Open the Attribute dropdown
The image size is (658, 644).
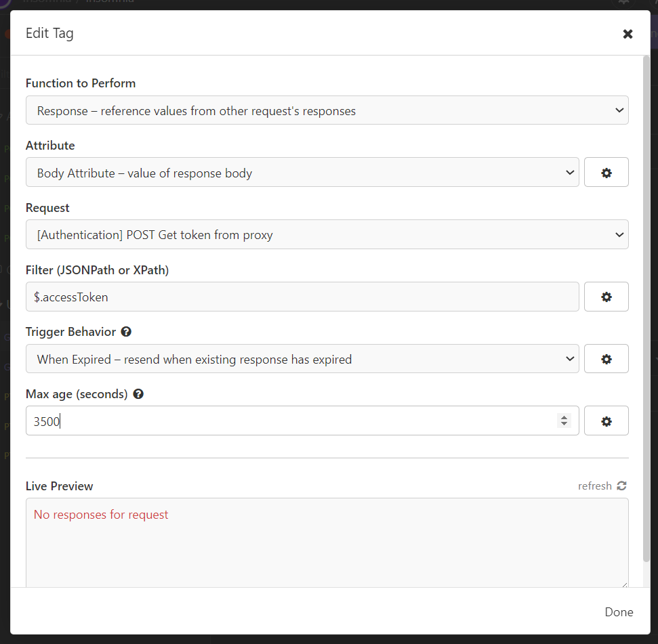(x=302, y=172)
